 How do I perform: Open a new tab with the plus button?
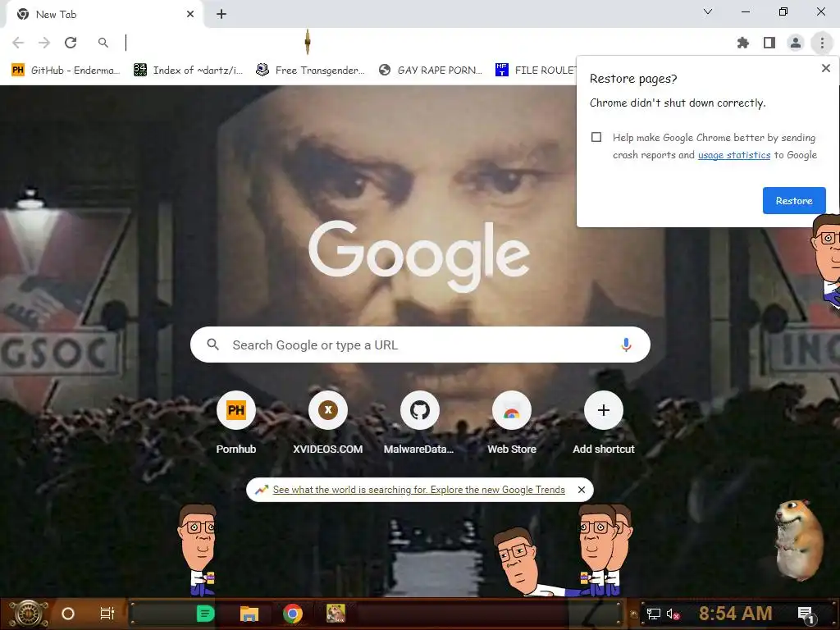pyautogui.click(x=221, y=14)
